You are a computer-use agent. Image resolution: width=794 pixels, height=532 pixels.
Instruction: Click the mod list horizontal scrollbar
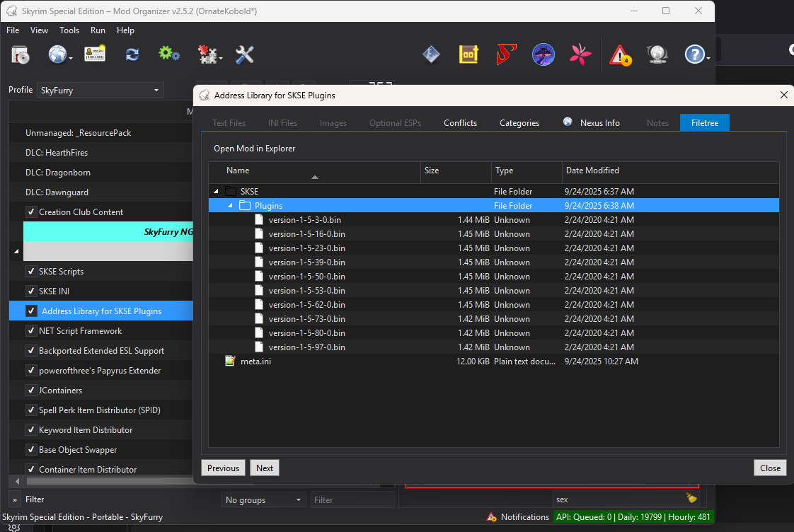tap(109, 481)
